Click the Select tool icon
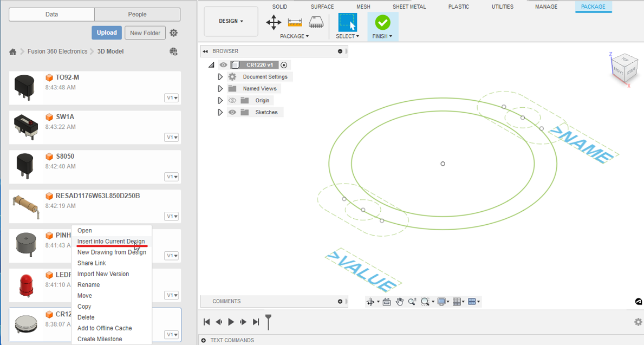 (x=348, y=22)
